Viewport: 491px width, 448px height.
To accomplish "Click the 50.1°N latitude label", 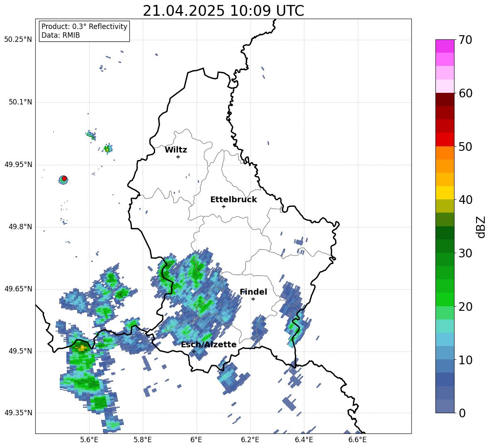I will point(20,102).
